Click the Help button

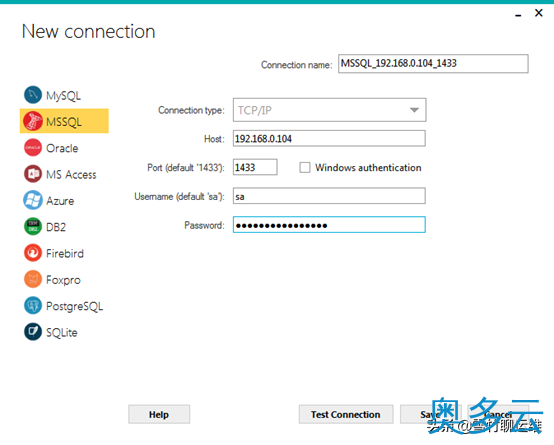159,414
